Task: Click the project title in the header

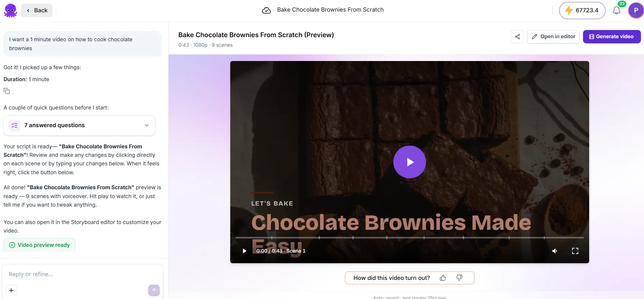Action: (x=330, y=10)
